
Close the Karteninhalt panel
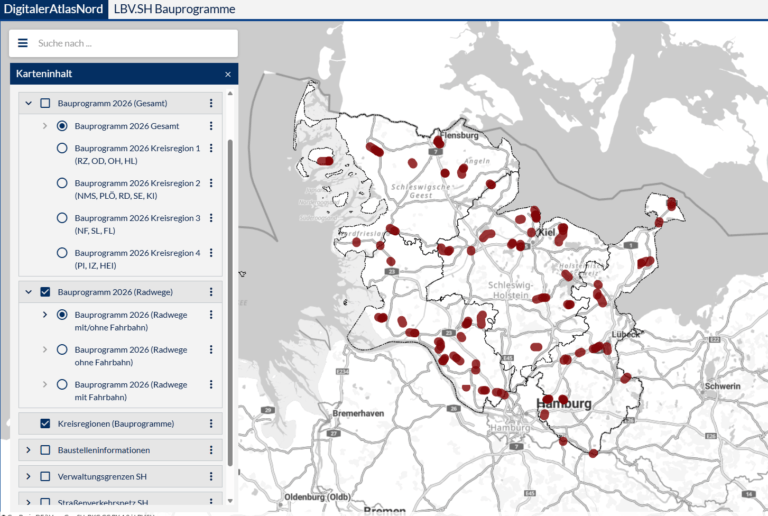227,74
